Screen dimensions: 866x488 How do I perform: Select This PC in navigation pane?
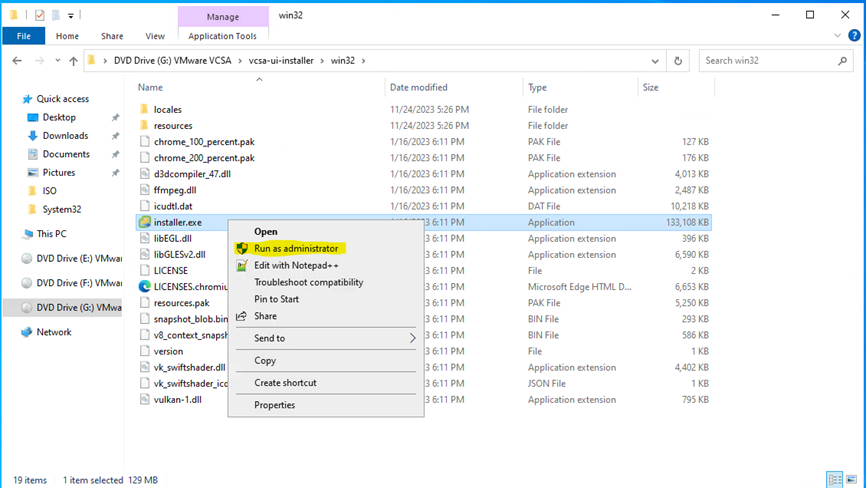click(51, 234)
